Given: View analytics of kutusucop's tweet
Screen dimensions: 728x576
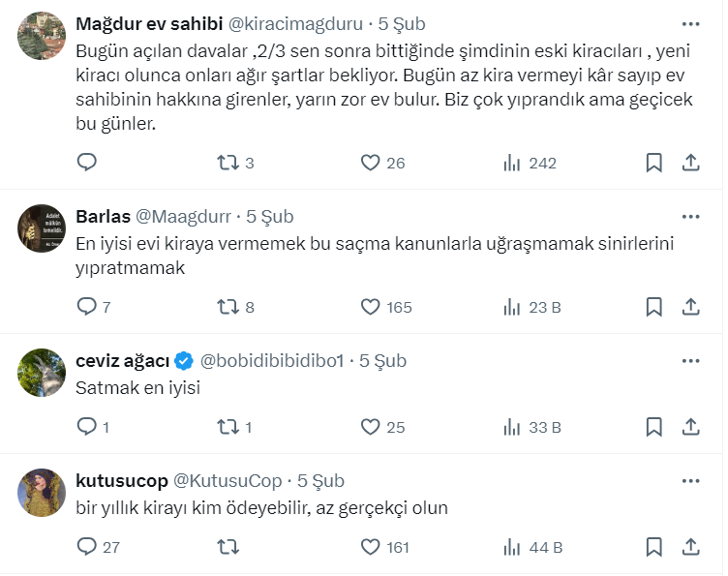Looking at the screenshot, I should pyautogui.click(x=512, y=547).
